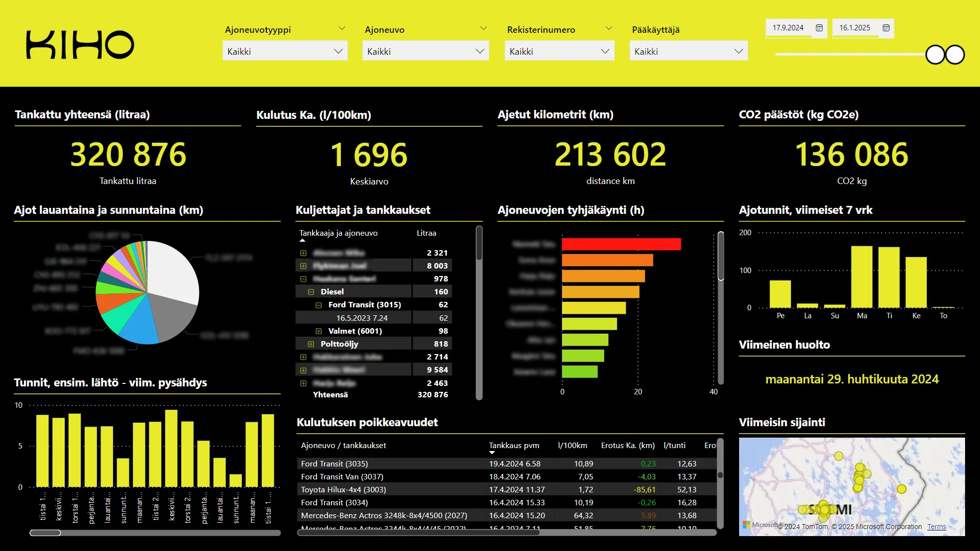Viewport: 980px width, 551px height.
Task: Click the scrollbar of Kuljettajat ja tankkaukset table
Action: tap(479, 312)
